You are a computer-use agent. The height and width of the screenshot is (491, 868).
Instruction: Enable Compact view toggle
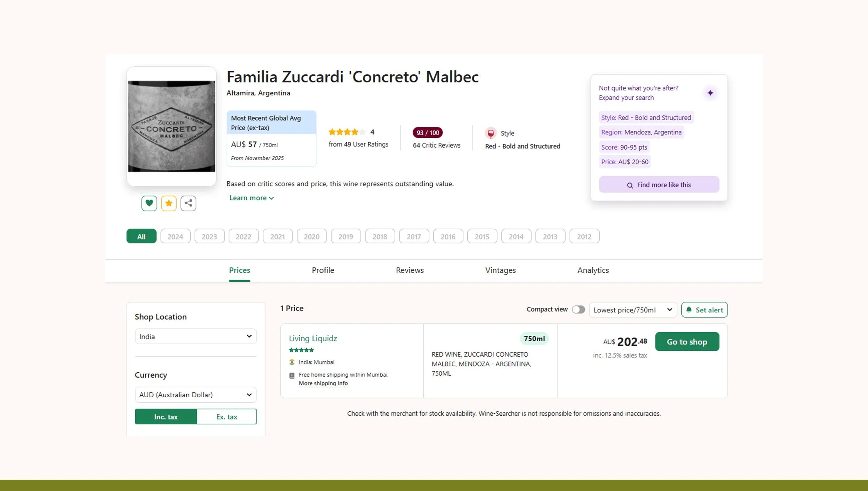(x=578, y=309)
